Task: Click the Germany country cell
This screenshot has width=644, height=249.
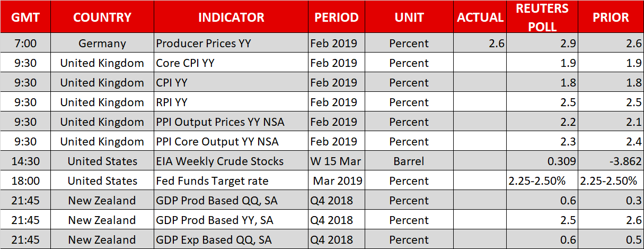Action: pos(102,44)
